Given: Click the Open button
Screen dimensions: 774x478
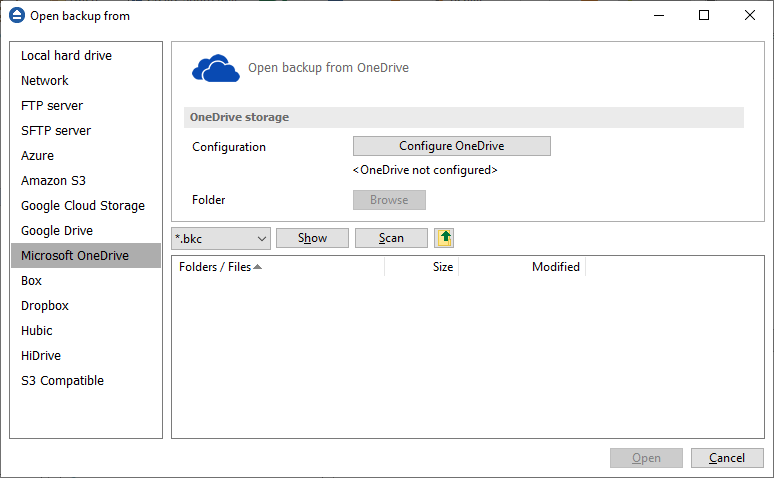Looking at the screenshot, I should coord(646,458).
